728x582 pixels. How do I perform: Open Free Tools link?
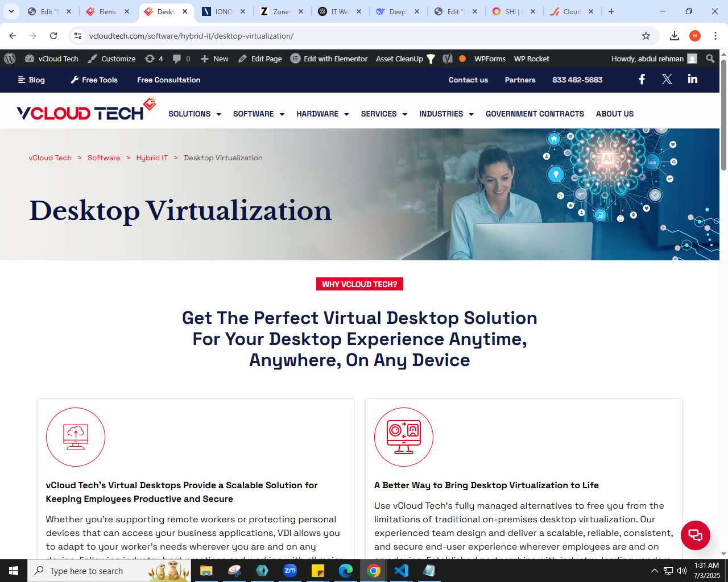point(94,80)
